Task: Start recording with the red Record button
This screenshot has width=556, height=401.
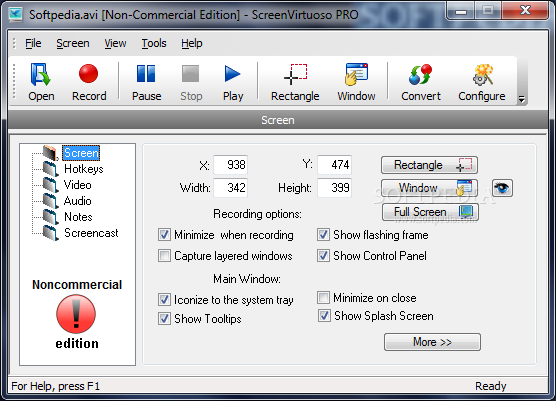Action: [x=89, y=82]
